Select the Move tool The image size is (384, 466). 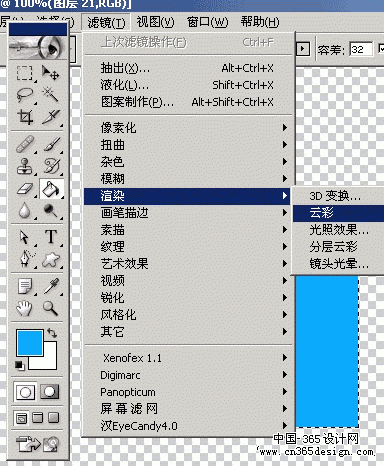[x=51, y=72]
